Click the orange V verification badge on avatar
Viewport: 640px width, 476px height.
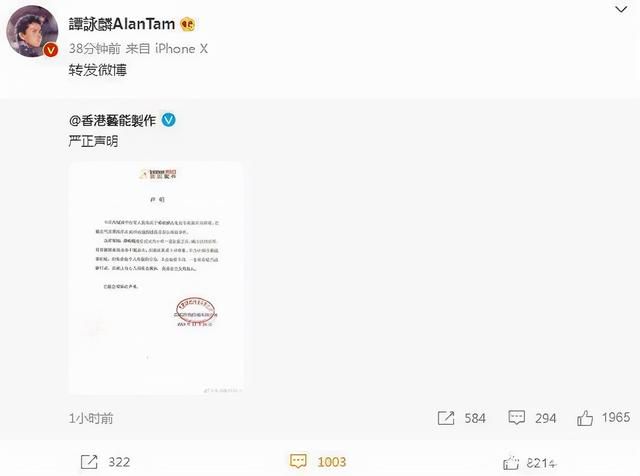point(51,50)
